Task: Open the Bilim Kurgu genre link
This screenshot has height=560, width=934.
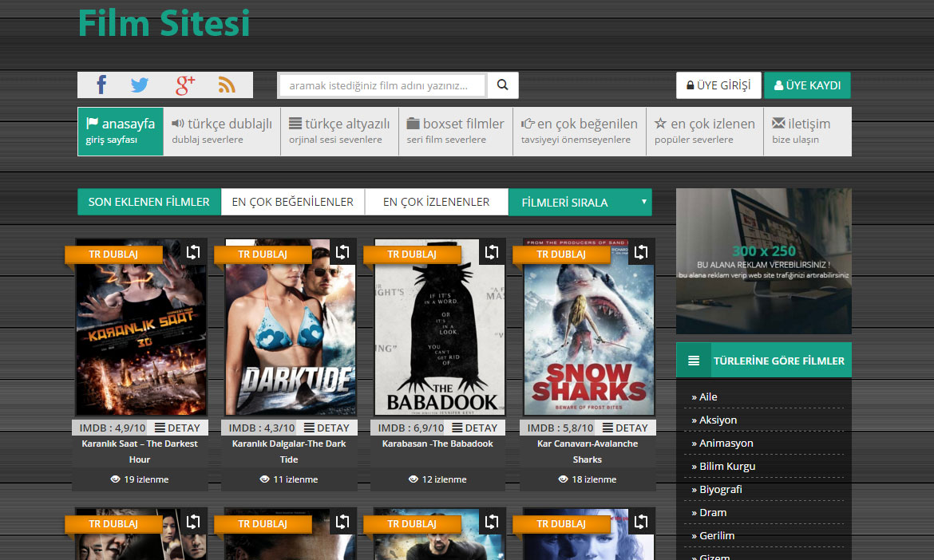Action: point(726,467)
